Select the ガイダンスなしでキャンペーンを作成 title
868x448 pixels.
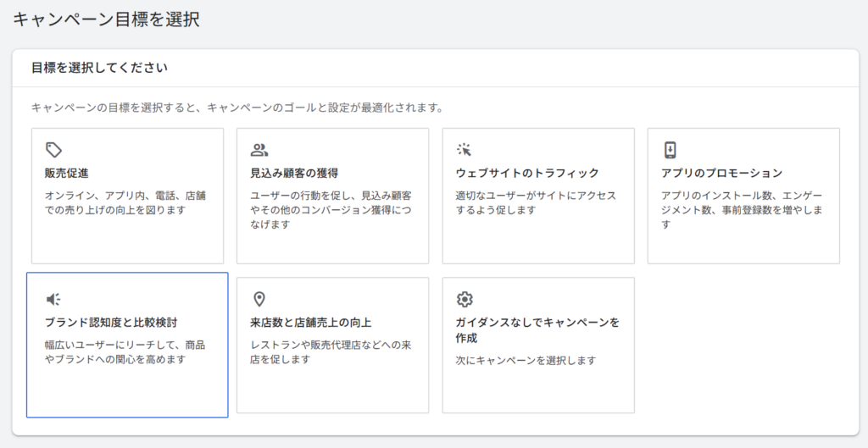tap(537, 330)
